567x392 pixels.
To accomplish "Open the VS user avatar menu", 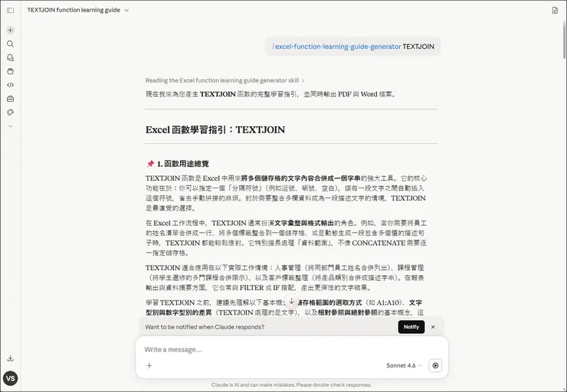I will [11, 378].
